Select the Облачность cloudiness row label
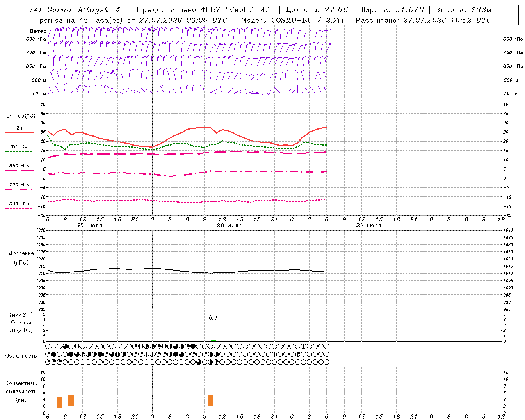This screenshot has width=525, height=420. pos(21,356)
